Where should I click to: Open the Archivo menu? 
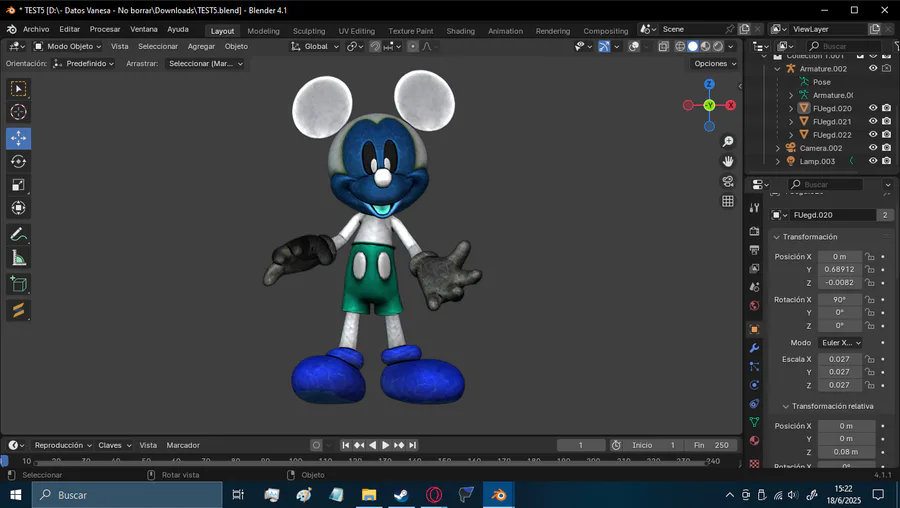pos(36,29)
